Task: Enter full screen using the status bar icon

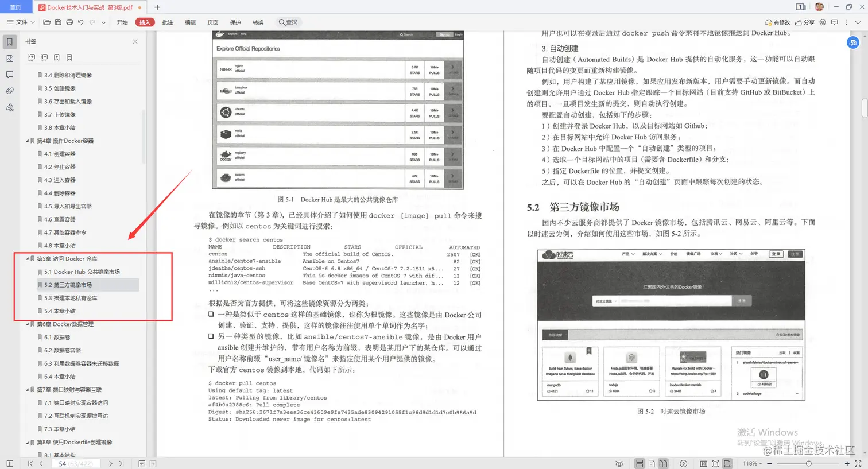Action: click(683, 463)
